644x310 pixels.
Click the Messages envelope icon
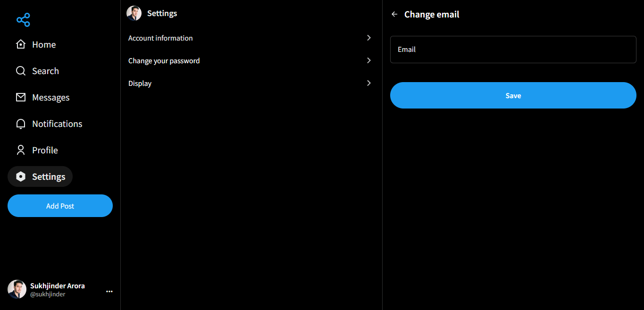[x=21, y=97]
